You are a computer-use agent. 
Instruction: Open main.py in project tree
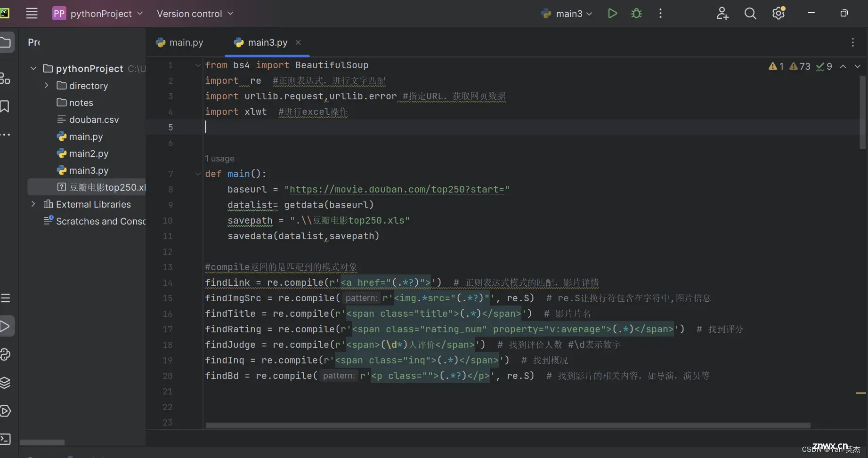tap(80, 137)
